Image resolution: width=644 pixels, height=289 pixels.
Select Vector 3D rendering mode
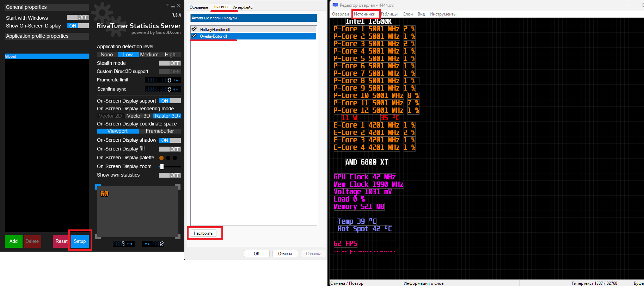[x=139, y=116]
